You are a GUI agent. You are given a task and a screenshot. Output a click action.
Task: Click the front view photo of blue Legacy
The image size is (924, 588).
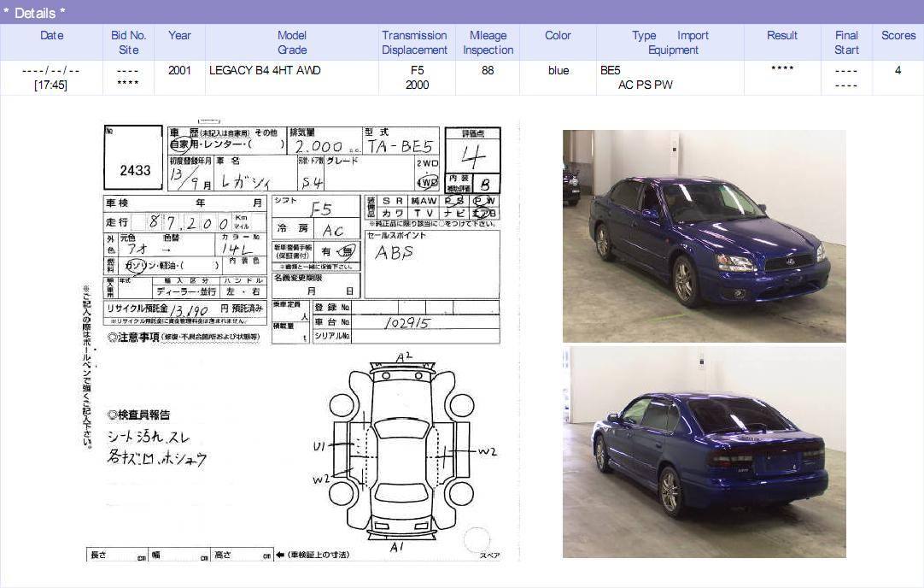pos(704,236)
